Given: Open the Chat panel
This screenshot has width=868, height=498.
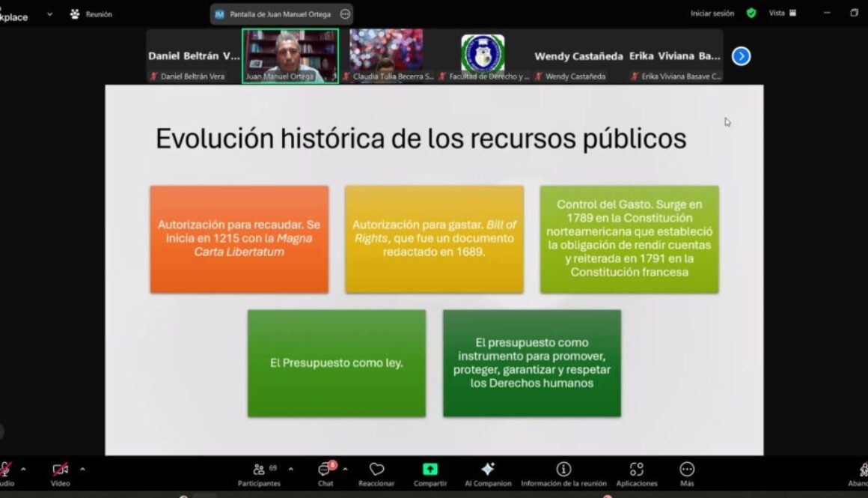Looking at the screenshot, I should pyautogui.click(x=325, y=474).
